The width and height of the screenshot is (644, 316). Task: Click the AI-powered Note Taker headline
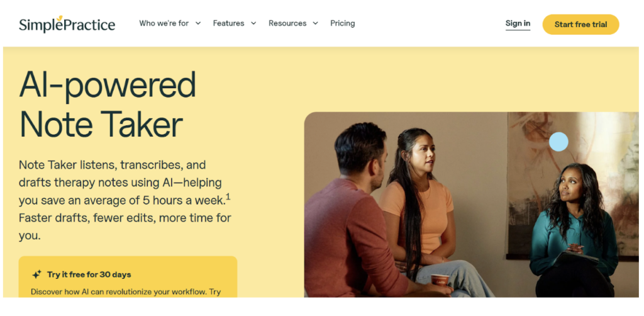click(x=108, y=104)
